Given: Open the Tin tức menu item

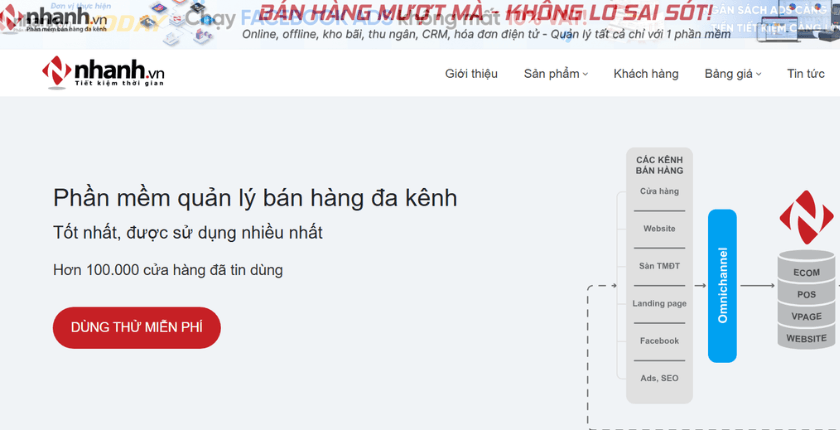Looking at the screenshot, I should (x=805, y=74).
